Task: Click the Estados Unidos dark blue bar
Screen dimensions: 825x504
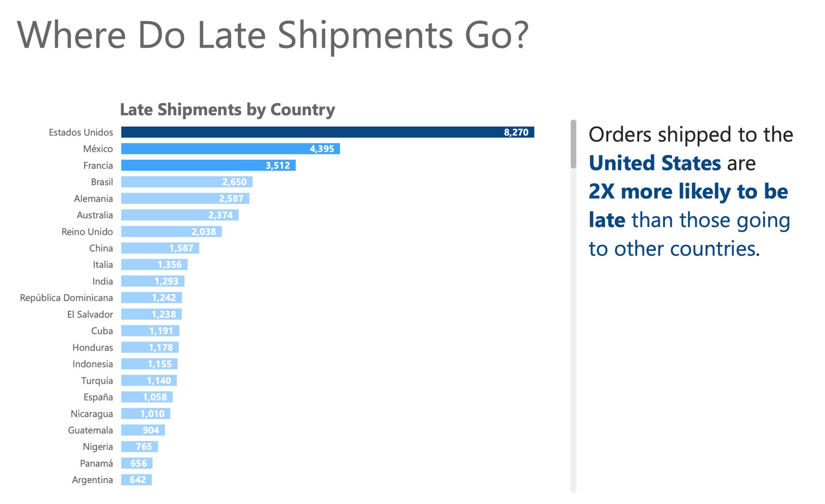Action: click(327, 132)
